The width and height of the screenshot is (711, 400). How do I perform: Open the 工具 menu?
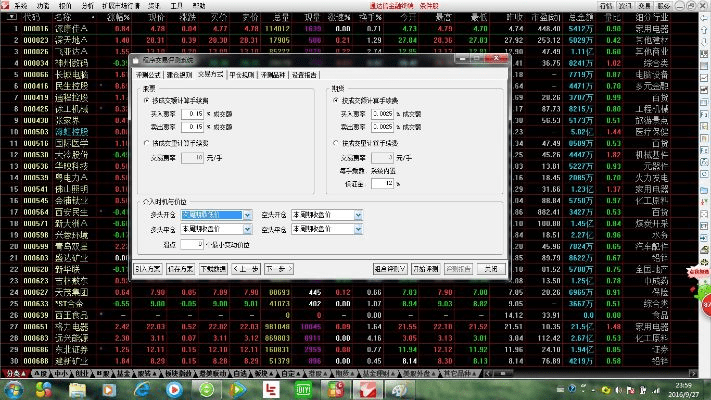pyautogui.click(x=176, y=6)
